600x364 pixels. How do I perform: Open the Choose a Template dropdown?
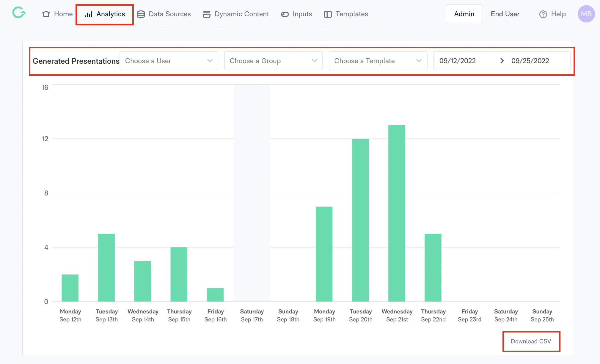378,61
